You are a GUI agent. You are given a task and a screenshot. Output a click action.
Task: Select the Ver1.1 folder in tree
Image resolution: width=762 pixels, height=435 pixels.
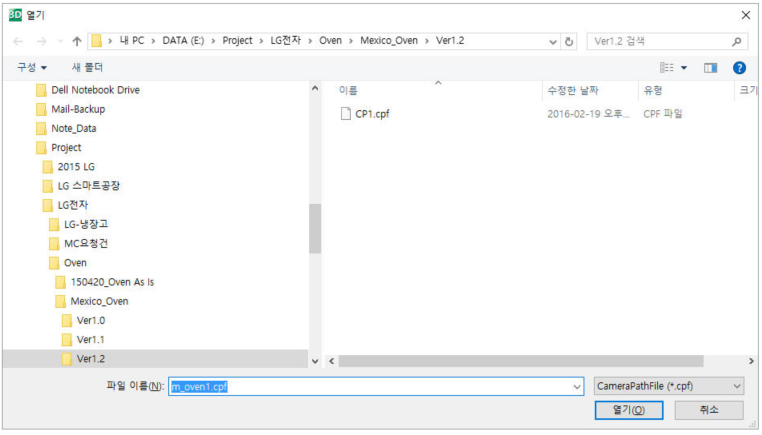90,339
